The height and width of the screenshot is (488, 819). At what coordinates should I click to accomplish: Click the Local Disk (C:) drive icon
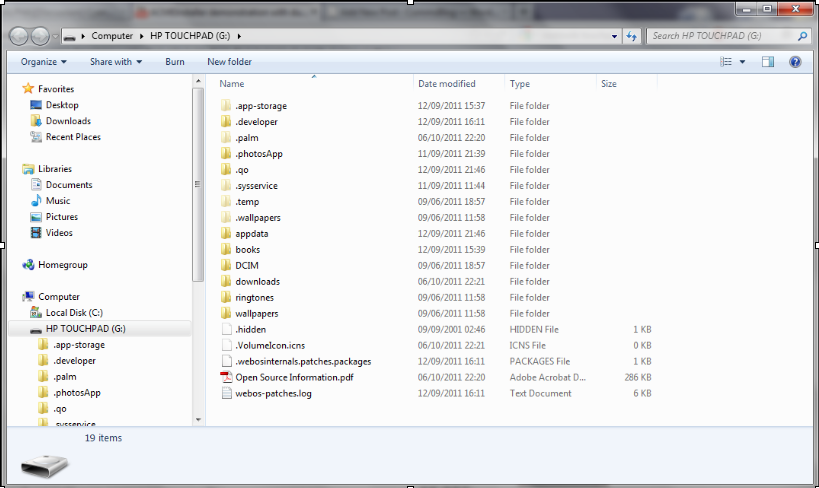pyautogui.click(x=36, y=312)
